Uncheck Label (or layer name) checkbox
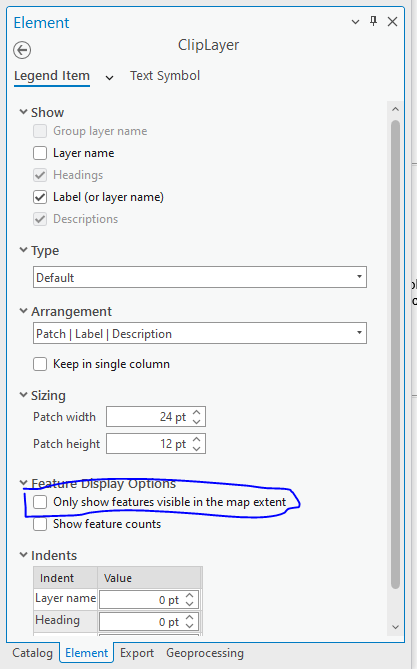Screen dimensions: 417x669 click(40, 197)
